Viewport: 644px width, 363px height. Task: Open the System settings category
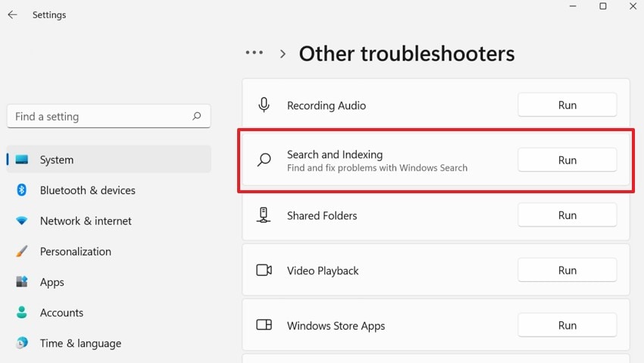[x=57, y=160]
